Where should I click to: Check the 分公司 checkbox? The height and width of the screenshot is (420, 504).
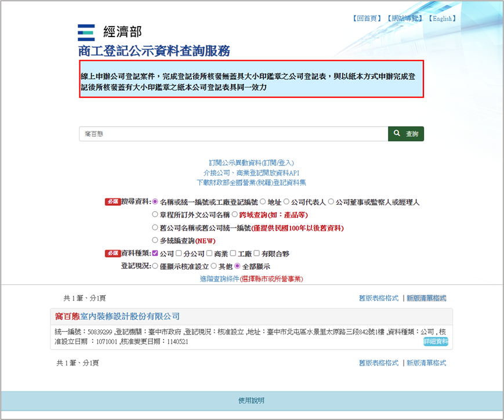179,253
